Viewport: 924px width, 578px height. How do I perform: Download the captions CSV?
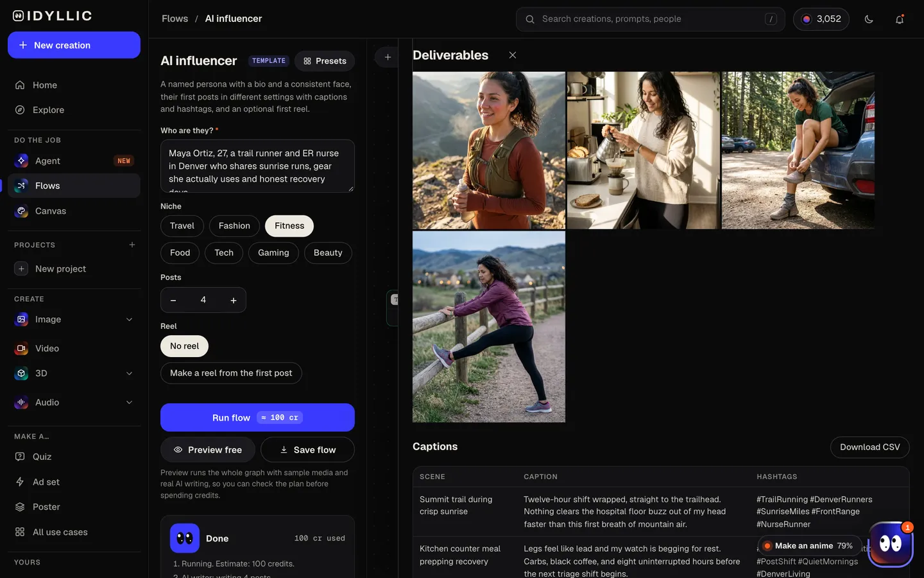point(869,447)
